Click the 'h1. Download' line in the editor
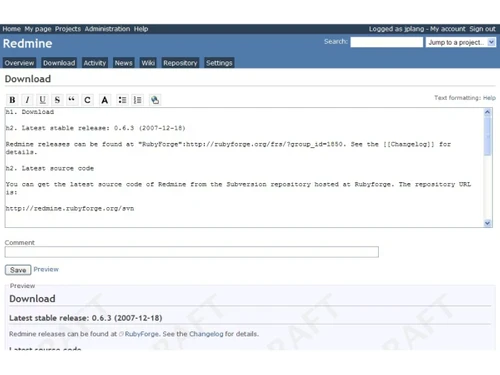This screenshot has height=375, width=500. (30, 112)
